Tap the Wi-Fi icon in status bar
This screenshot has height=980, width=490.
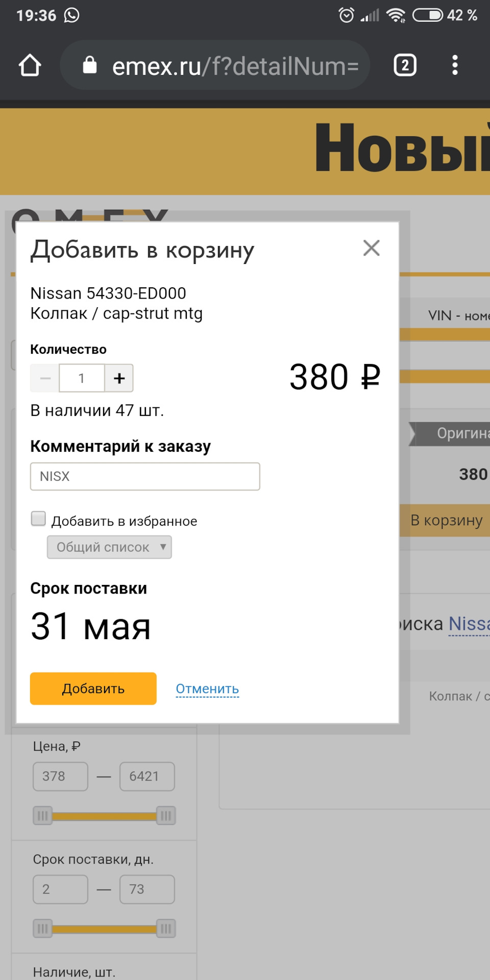pos(396,15)
